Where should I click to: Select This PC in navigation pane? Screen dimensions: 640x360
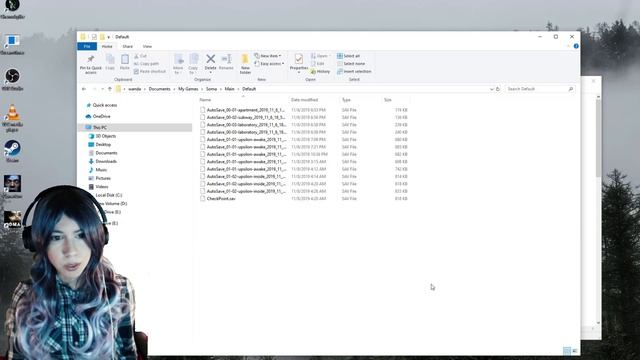(135, 128)
